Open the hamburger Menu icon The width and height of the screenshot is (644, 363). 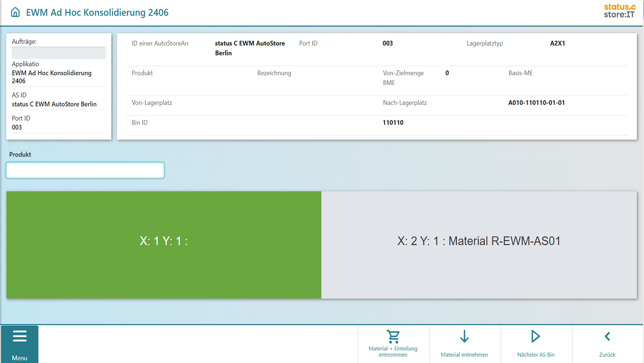point(19,336)
